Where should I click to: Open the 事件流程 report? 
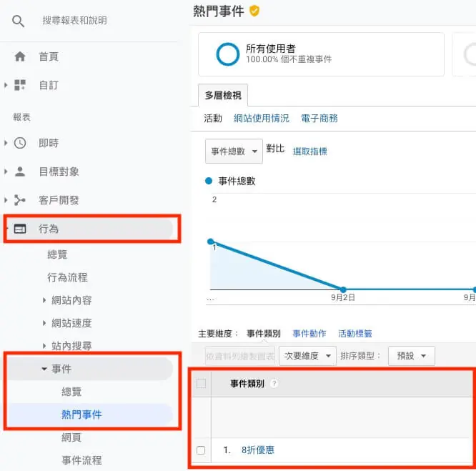click(x=81, y=460)
